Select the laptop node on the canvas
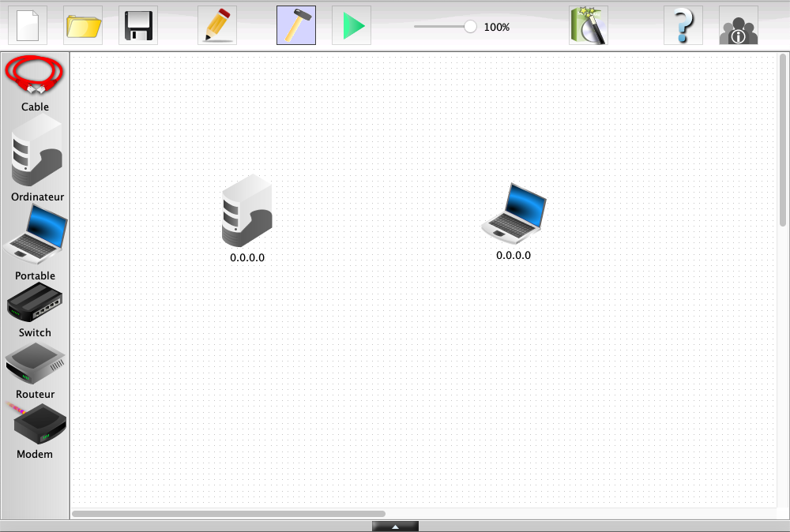The image size is (790, 532). pyautogui.click(x=513, y=212)
